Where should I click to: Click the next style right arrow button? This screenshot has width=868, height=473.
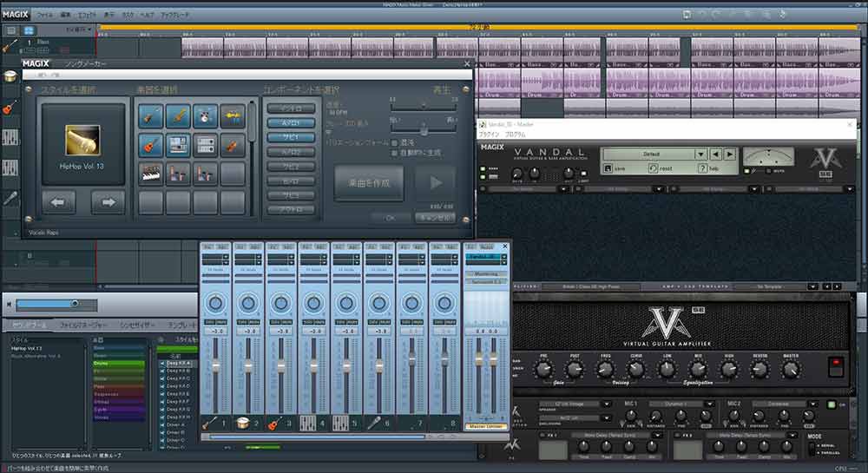108,202
